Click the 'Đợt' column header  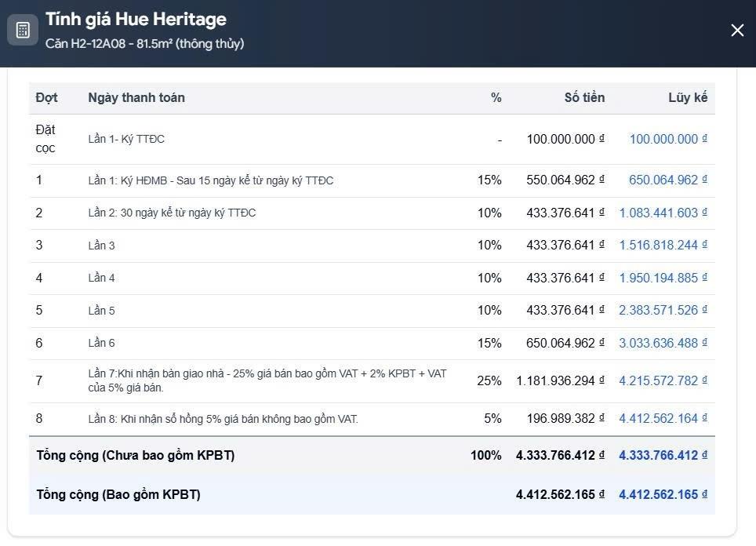47,97
